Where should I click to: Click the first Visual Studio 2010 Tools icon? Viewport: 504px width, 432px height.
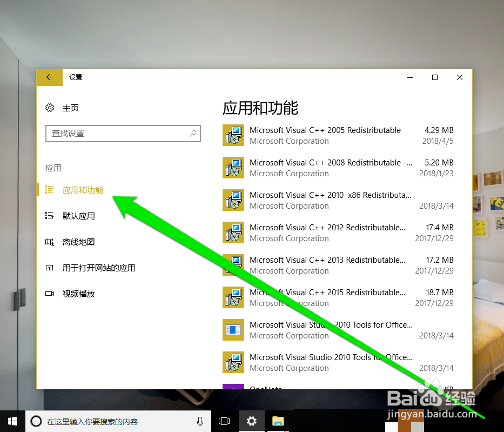pos(233,330)
